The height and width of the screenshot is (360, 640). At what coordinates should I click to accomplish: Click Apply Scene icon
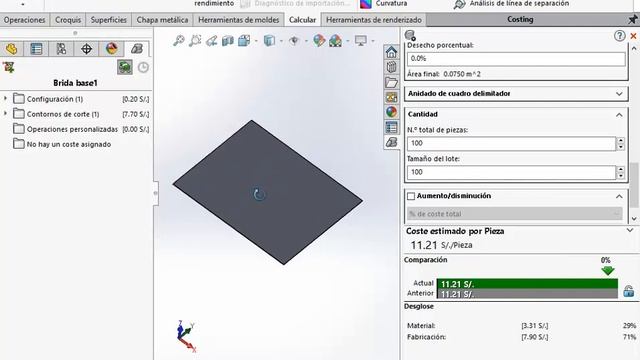click(336, 40)
